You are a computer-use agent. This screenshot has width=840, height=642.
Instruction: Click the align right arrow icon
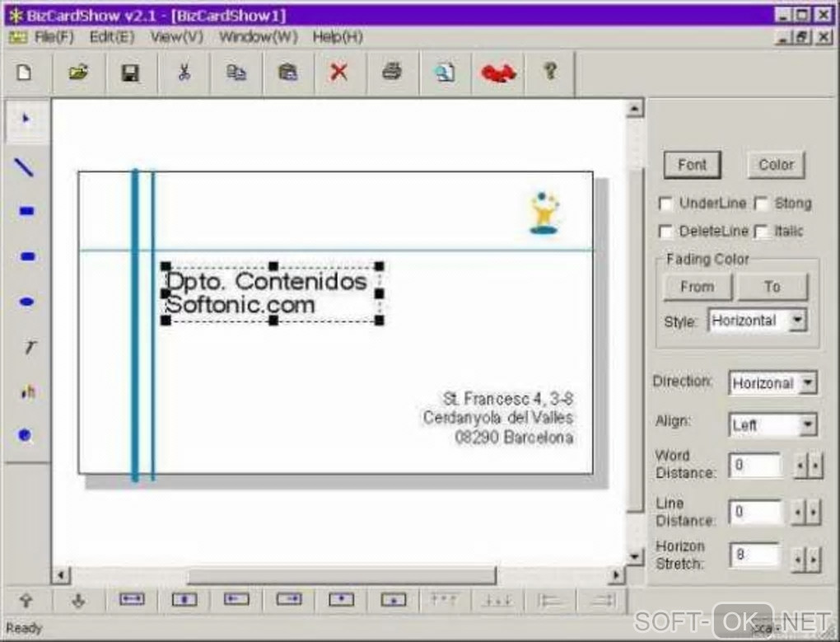tap(289, 599)
